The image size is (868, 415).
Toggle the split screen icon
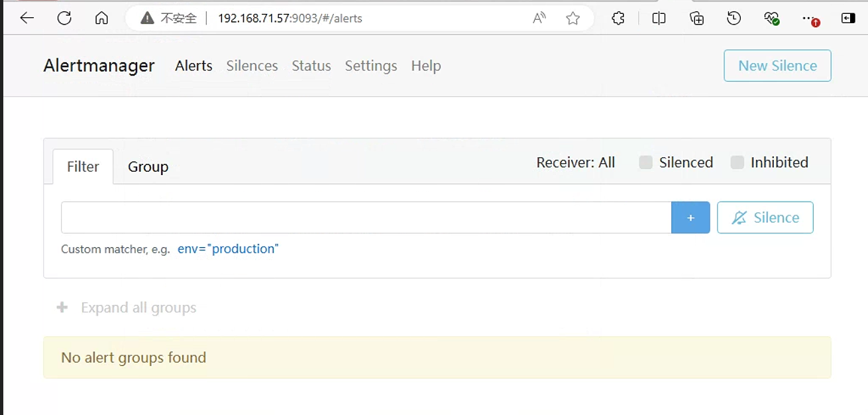659,18
